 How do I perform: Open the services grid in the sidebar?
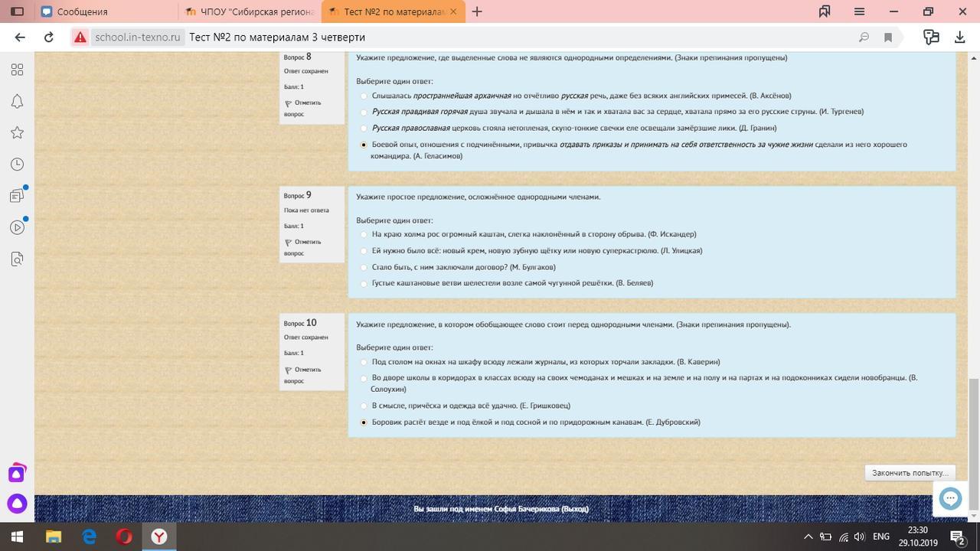point(17,70)
